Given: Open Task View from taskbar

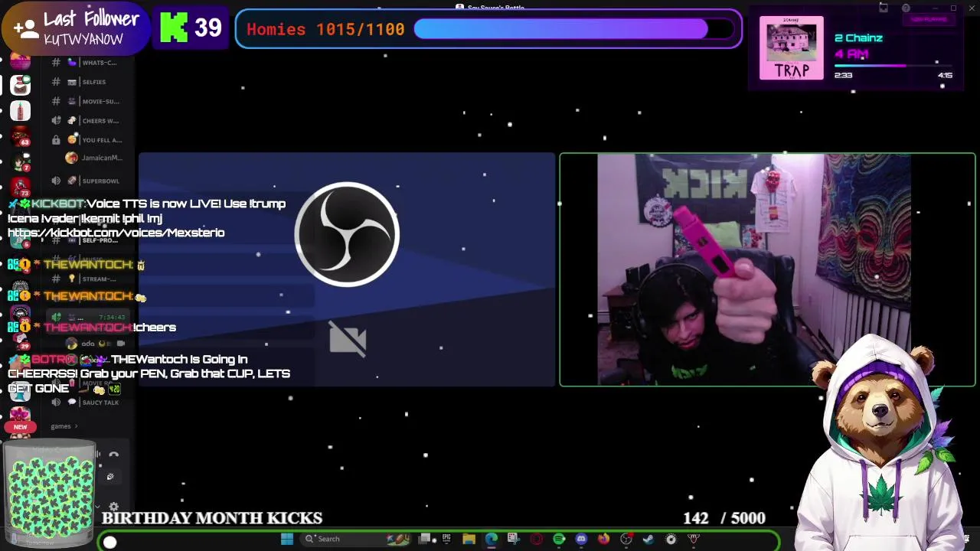Looking at the screenshot, I should point(424,539).
